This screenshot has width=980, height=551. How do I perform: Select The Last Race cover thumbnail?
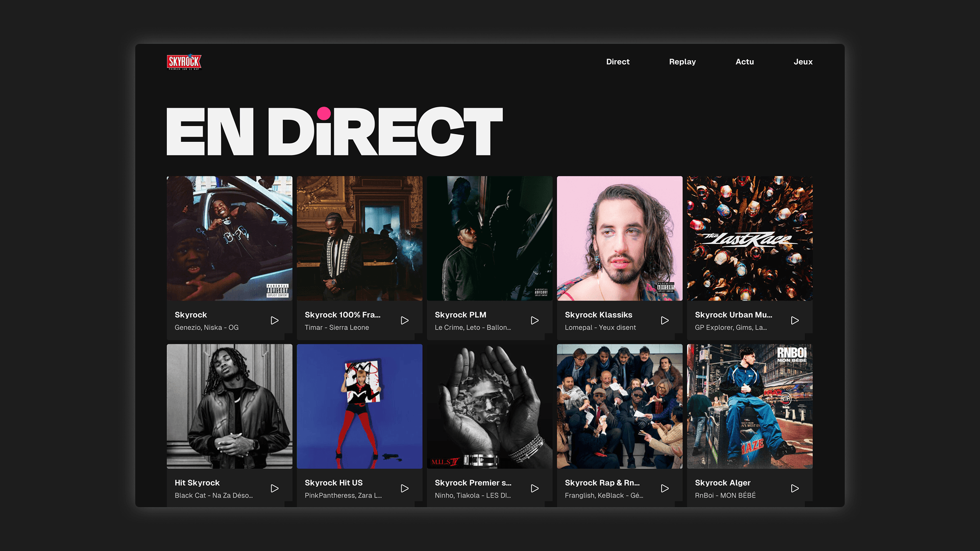(x=750, y=238)
